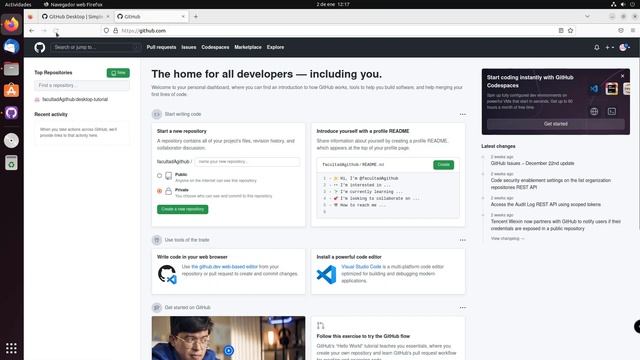Open the Pocket save icon in toolbar
Viewport: 640px width, 360px height.
621,31
